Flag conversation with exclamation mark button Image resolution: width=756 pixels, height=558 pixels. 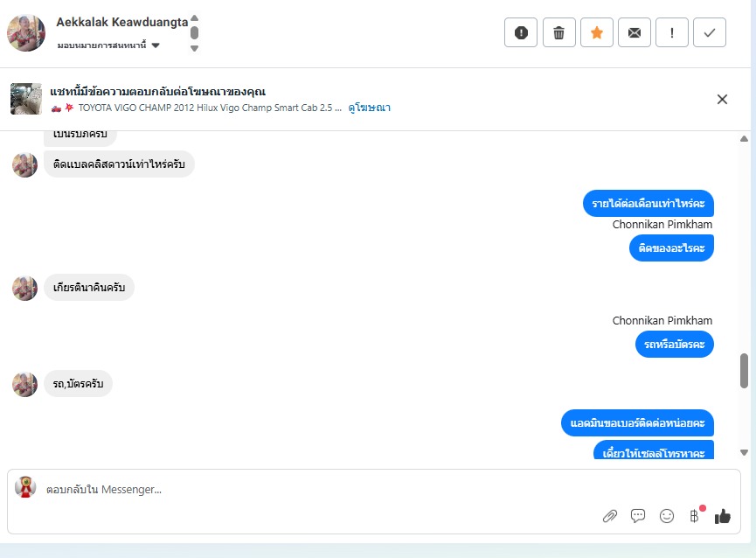pos(671,32)
